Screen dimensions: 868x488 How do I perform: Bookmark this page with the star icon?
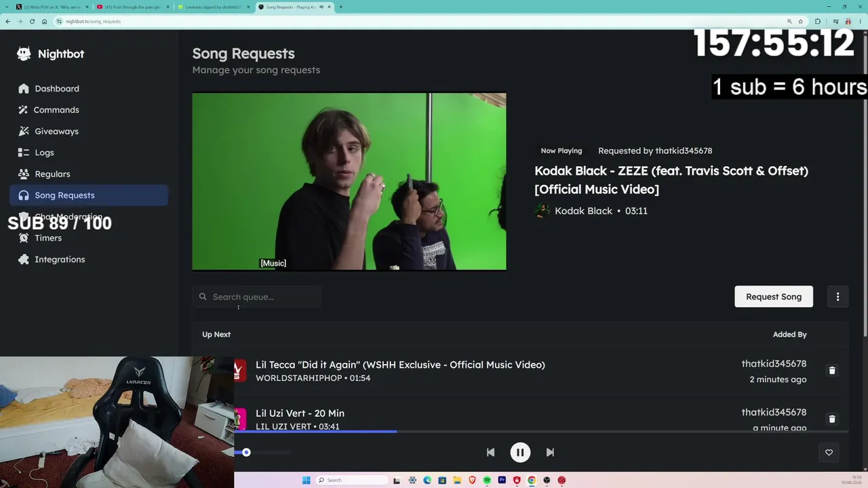coord(800,21)
